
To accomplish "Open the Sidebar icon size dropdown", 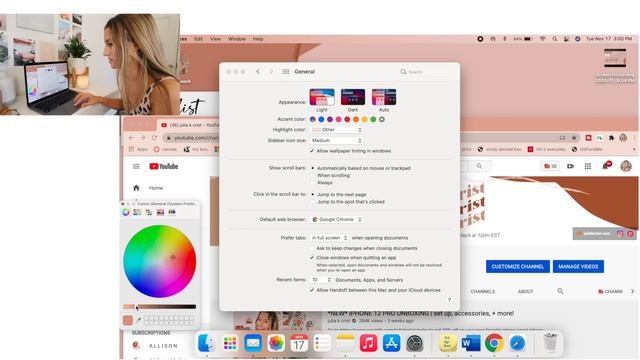I will [x=336, y=140].
